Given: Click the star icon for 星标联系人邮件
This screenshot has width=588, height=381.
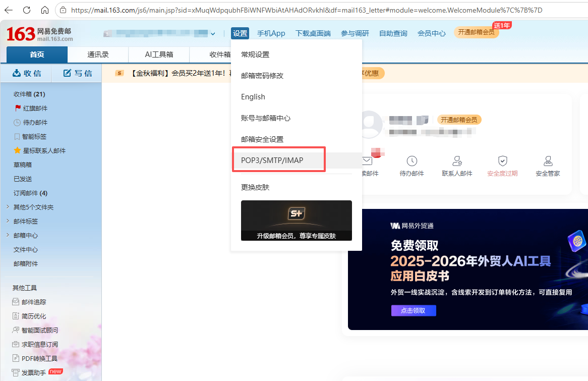Looking at the screenshot, I should (17, 150).
